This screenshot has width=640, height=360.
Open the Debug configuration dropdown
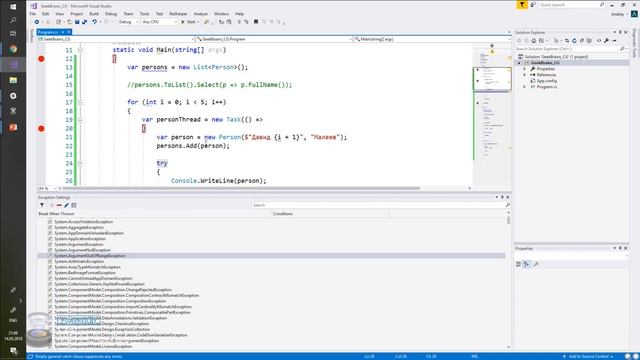click(x=128, y=22)
